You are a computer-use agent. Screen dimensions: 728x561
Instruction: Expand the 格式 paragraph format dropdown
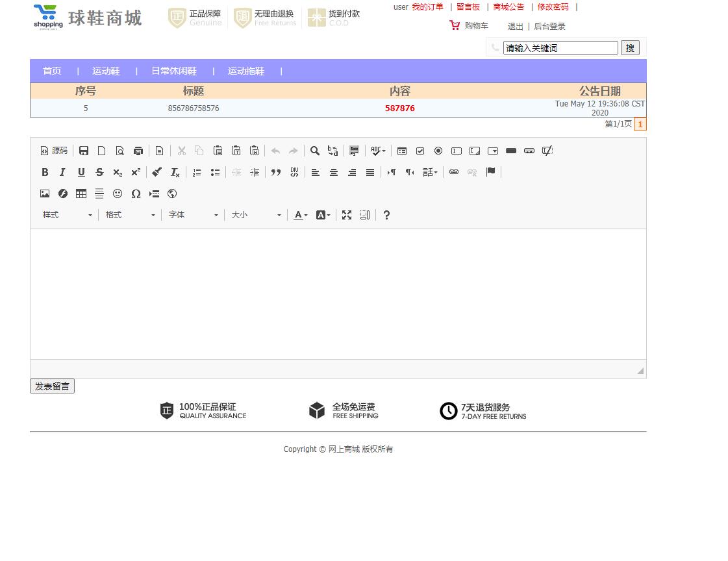pos(129,215)
